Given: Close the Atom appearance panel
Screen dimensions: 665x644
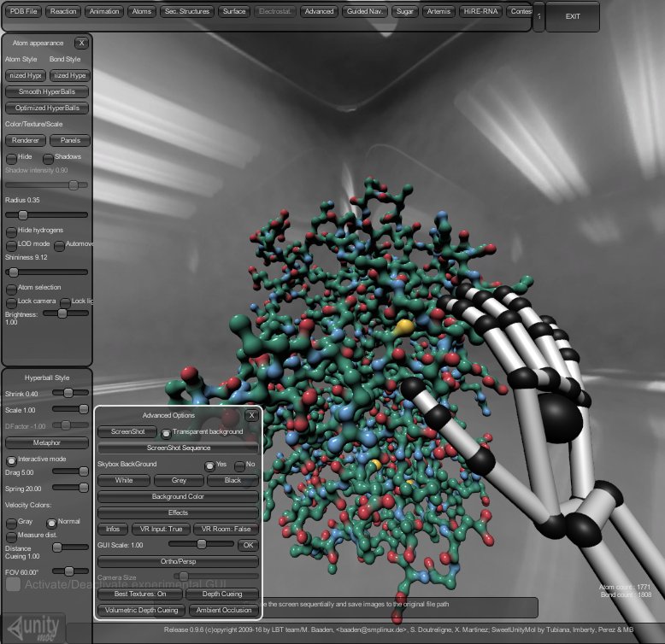Looking at the screenshot, I should (81, 43).
